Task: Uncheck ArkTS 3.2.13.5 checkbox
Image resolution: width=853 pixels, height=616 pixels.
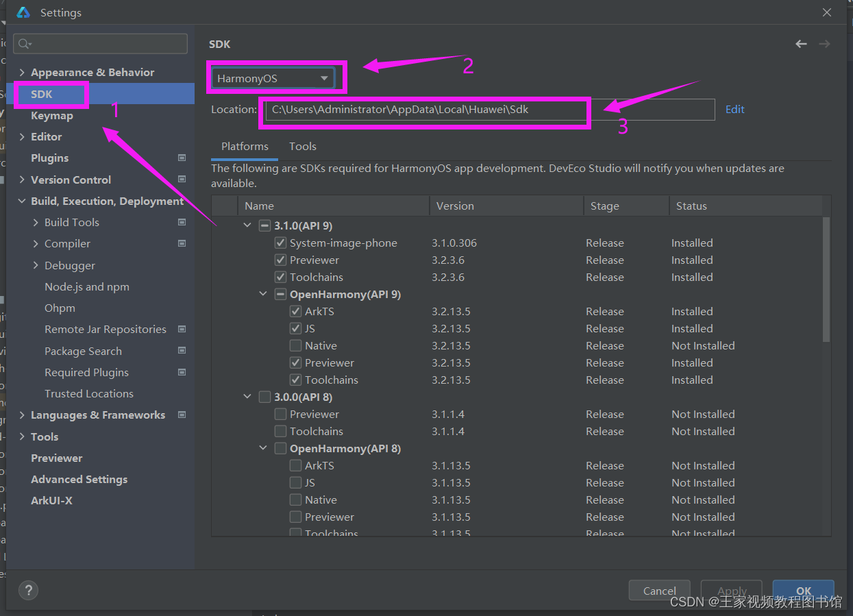Action: pos(295,311)
